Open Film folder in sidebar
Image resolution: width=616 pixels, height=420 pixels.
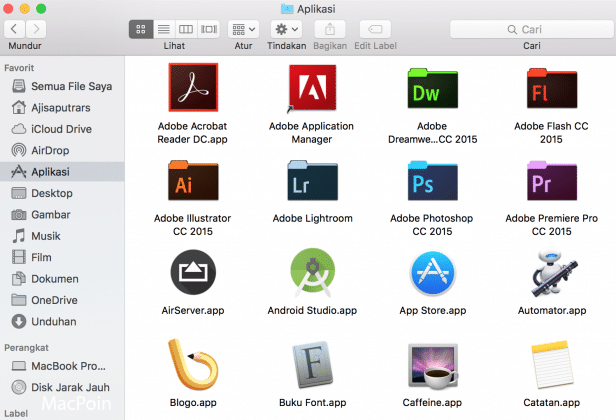click(62, 257)
